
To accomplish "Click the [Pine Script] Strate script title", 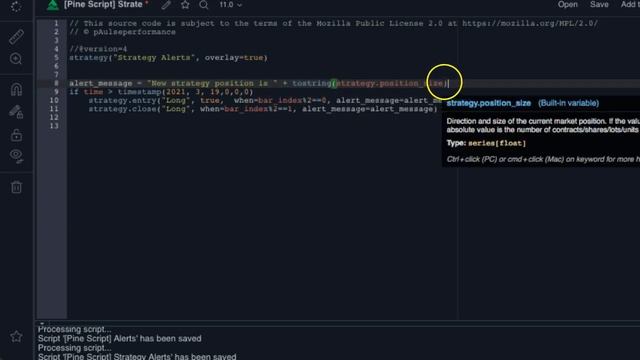I will [103, 4].
